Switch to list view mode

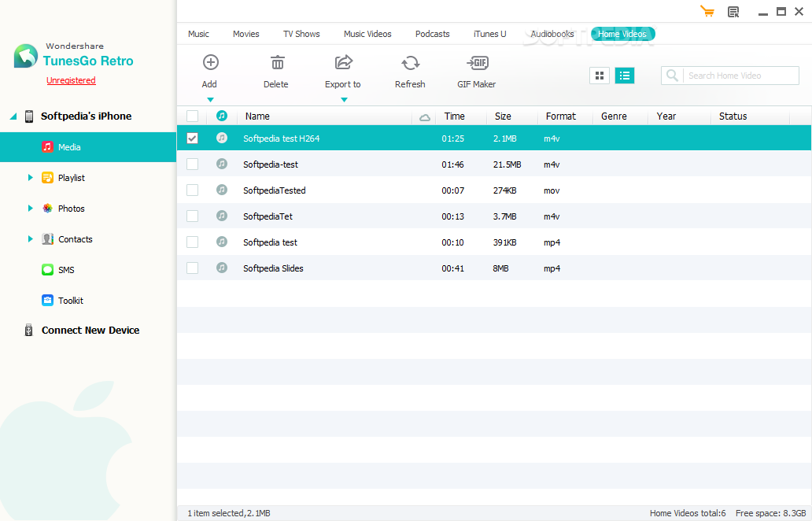pyautogui.click(x=625, y=76)
